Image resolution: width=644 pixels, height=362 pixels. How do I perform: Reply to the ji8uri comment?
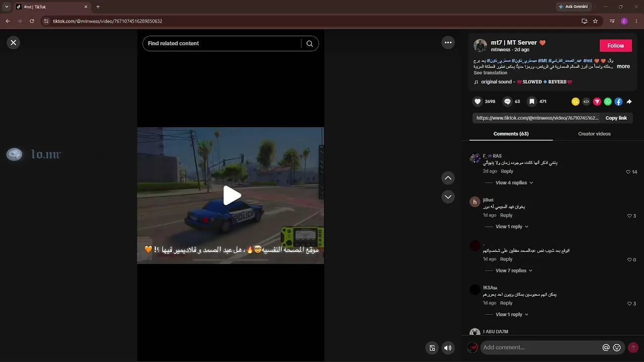coord(506,215)
